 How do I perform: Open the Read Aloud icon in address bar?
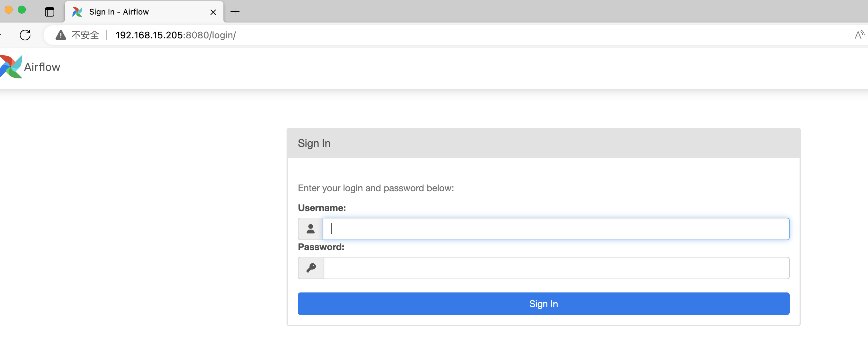[x=859, y=35]
